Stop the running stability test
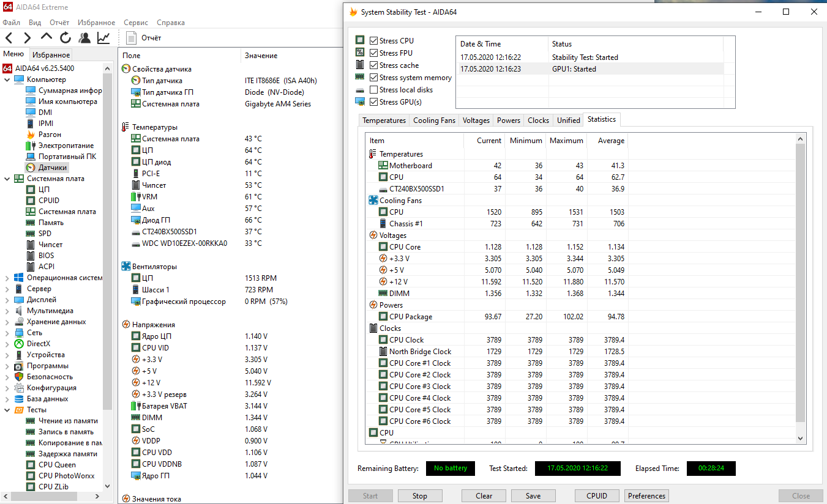Image resolution: width=827 pixels, height=504 pixels. tap(420, 496)
